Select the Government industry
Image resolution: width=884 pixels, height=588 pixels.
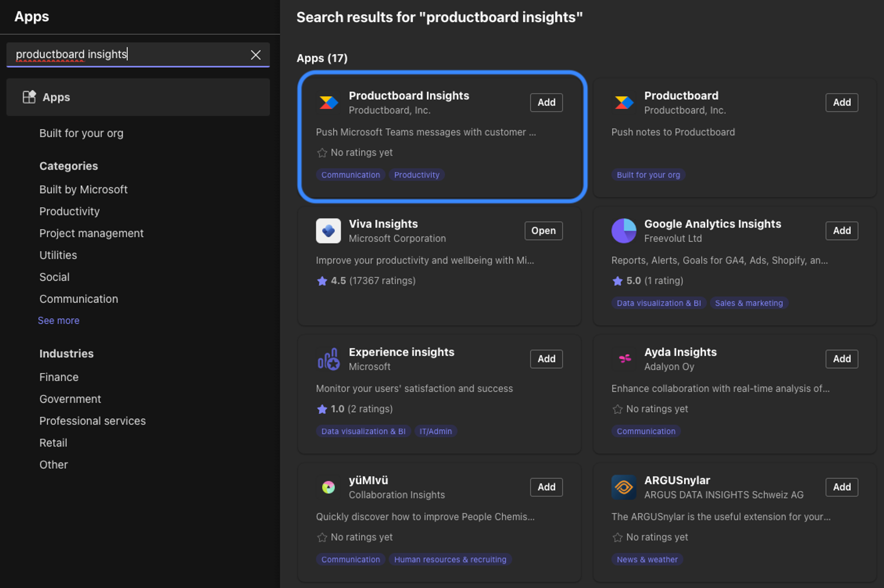[70, 399]
